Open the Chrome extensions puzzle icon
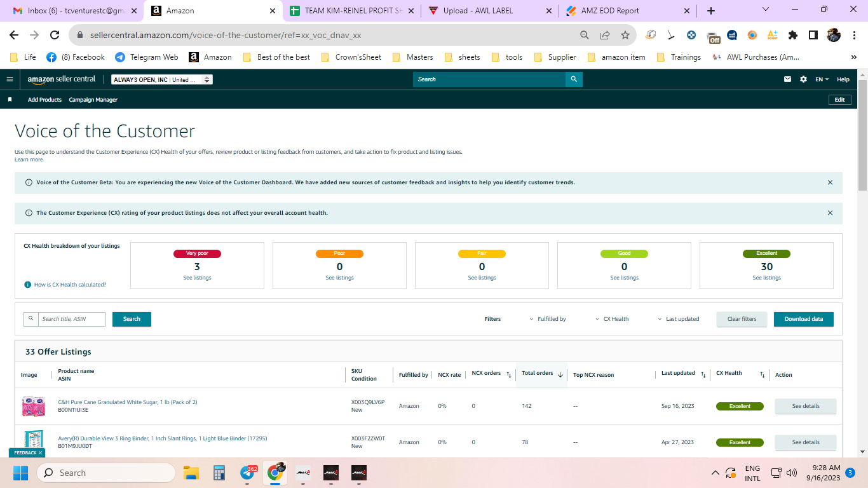868x488 pixels. (x=793, y=35)
